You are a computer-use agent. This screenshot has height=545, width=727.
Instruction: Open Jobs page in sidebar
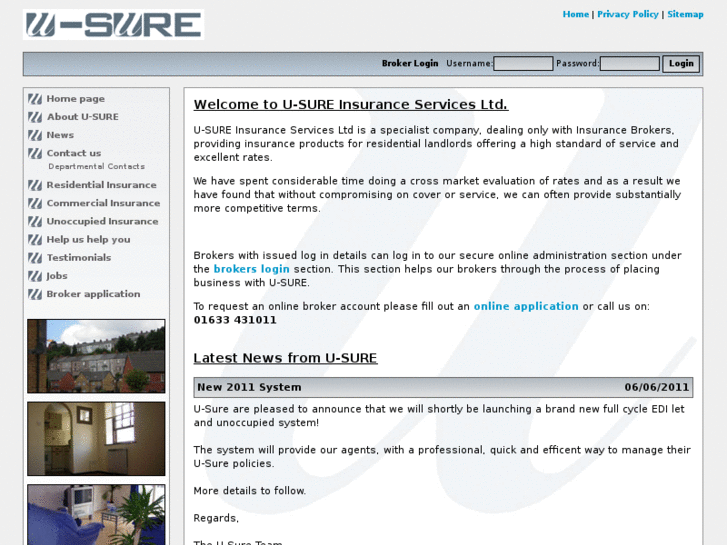(57, 276)
